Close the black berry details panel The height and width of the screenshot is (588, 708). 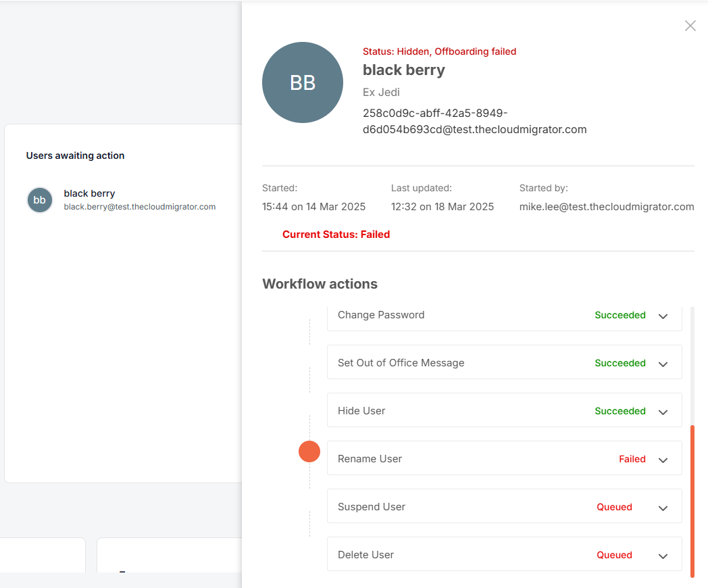(x=690, y=26)
